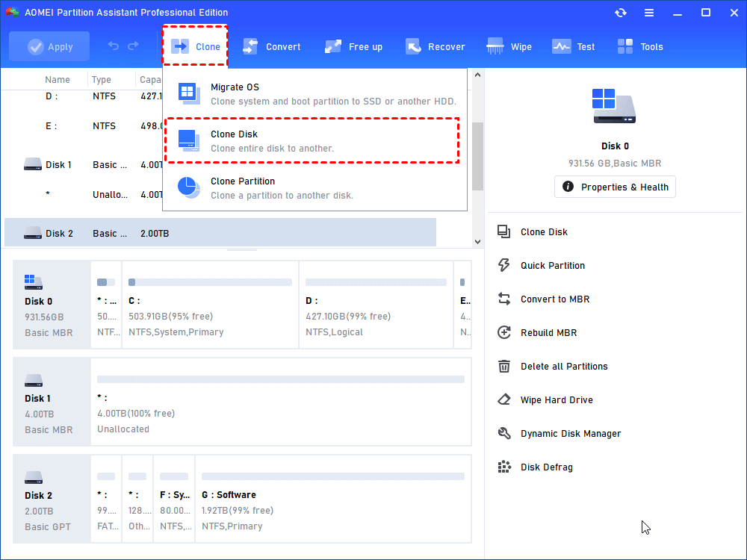Open the Free up toolbar menu
Viewport: 747px width, 560px height.
[353, 46]
